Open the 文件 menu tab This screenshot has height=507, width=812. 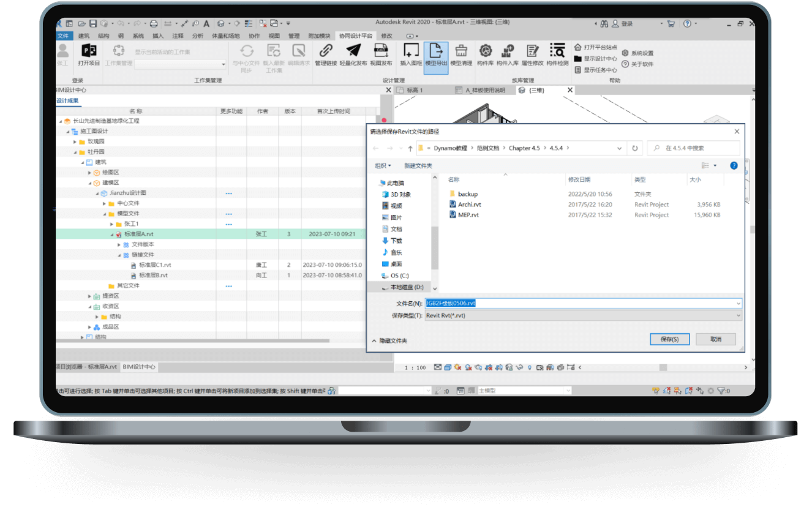[63, 36]
